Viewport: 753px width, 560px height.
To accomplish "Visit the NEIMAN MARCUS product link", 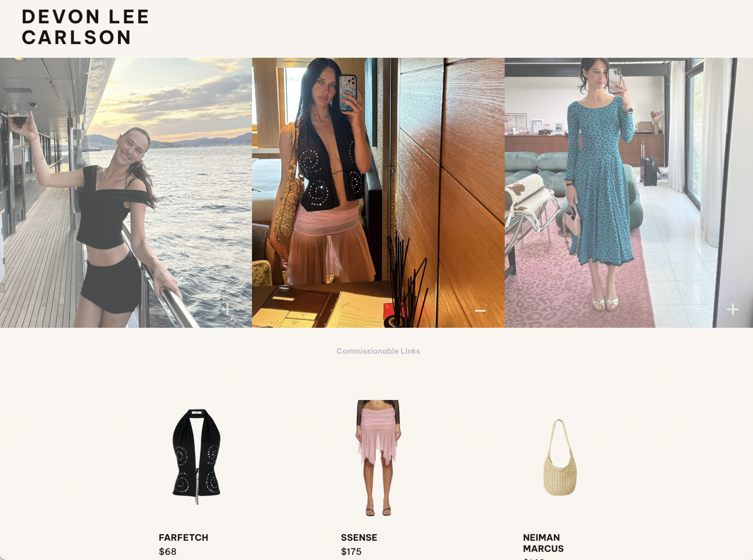I will (x=543, y=543).
